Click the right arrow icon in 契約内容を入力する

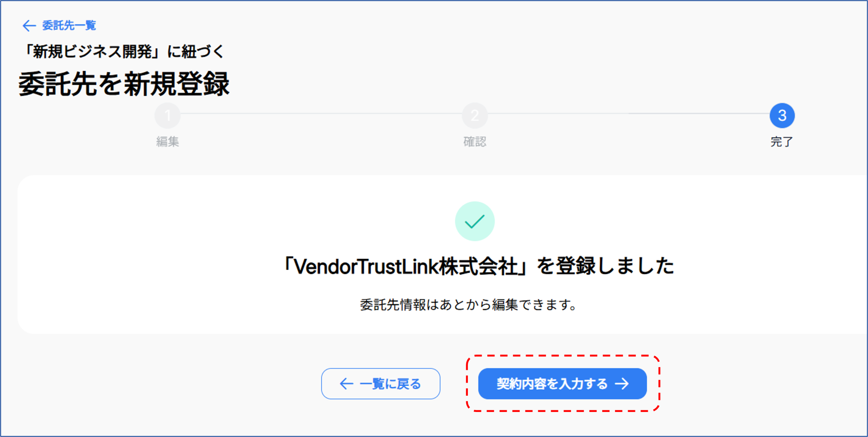coord(623,384)
